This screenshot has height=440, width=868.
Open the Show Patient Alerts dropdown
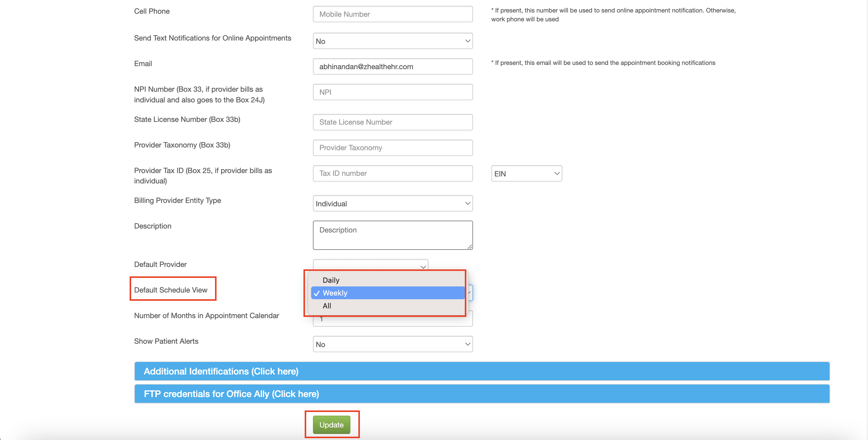393,344
